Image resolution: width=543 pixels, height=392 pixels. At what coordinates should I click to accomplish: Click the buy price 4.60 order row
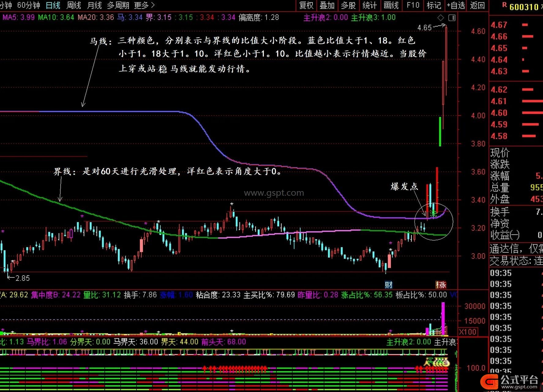516,113
